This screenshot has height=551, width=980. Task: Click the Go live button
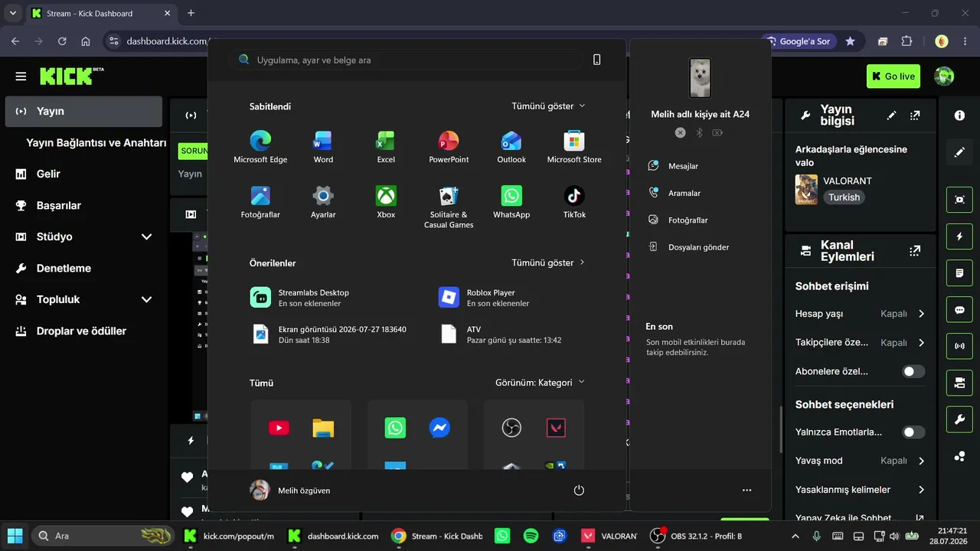pyautogui.click(x=893, y=77)
